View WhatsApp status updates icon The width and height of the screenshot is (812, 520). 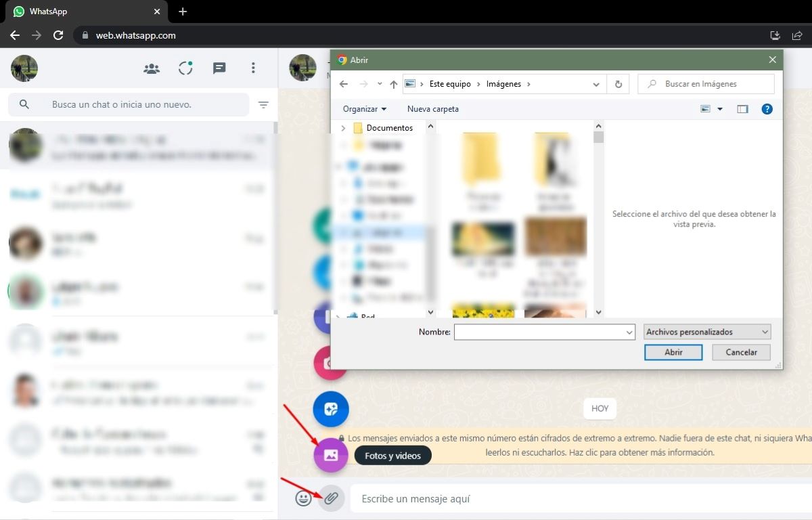(x=185, y=68)
